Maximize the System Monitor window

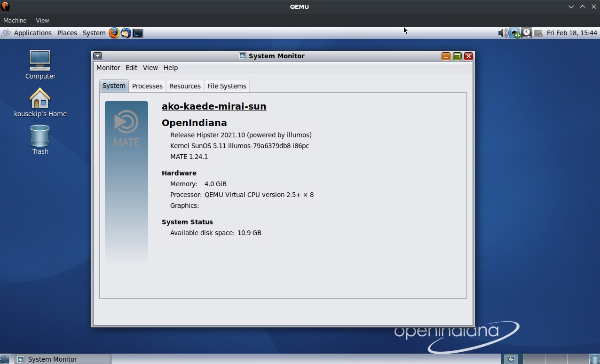(x=457, y=56)
